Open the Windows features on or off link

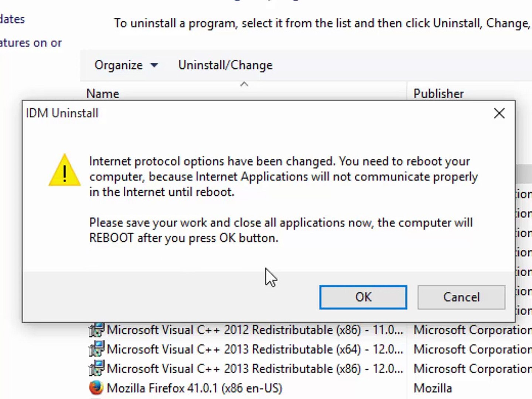[31, 43]
